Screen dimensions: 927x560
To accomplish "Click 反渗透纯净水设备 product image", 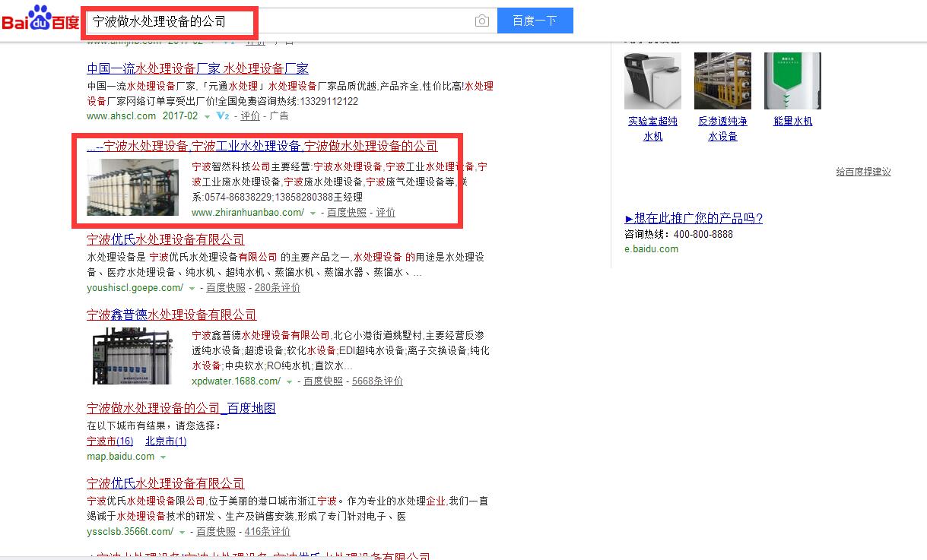I will click(x=722, y=81).
